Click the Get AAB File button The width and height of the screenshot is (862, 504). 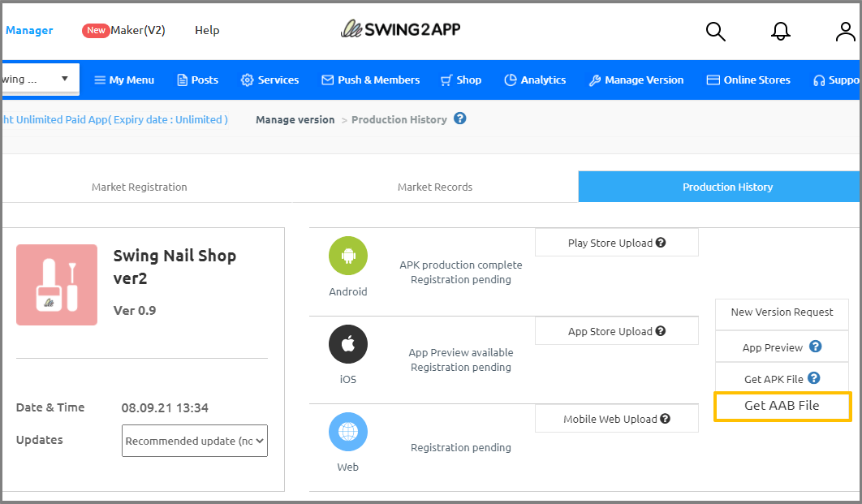click(782, 406)
